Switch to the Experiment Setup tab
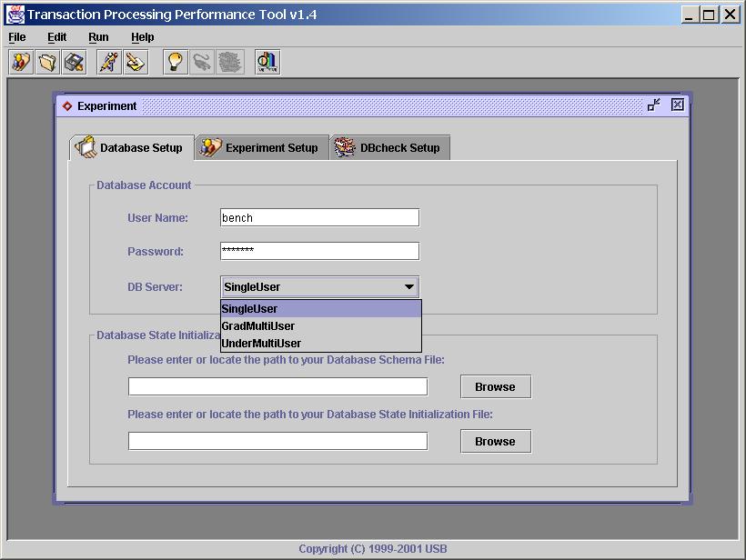The width and height of the screenshot is (746, 560). (262, 148)
